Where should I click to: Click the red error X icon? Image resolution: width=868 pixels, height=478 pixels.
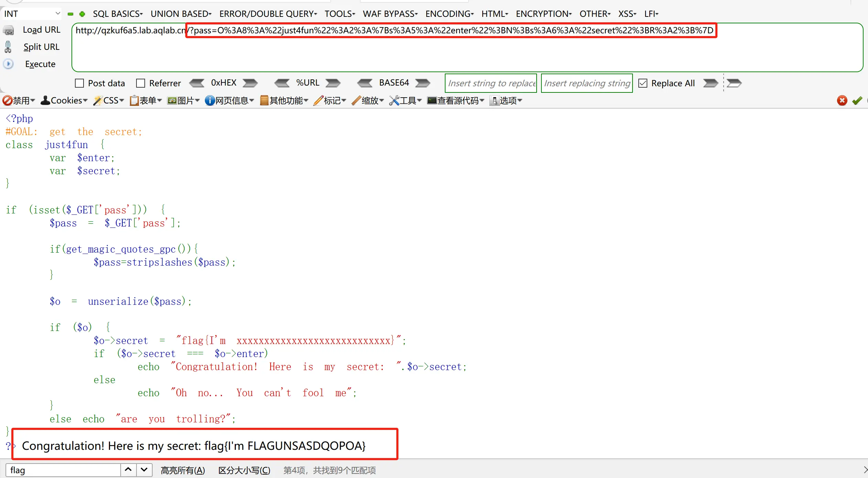(x=842, y=100)
